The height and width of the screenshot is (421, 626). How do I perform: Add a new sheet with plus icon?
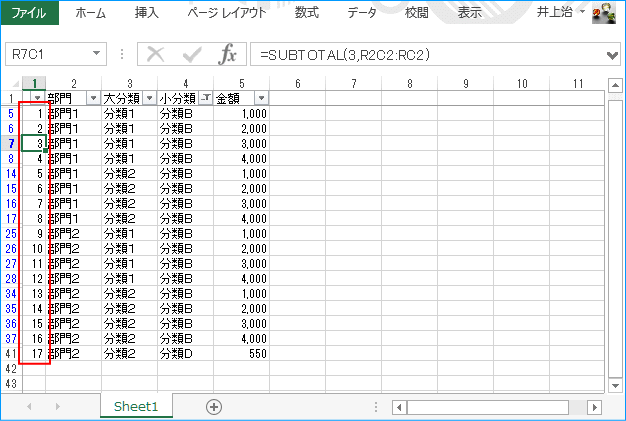(213, 407)
